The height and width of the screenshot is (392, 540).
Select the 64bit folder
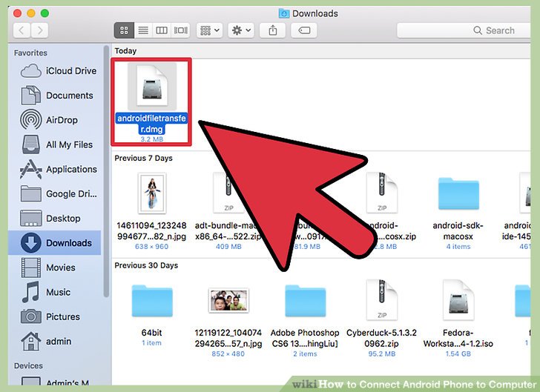pyautogui.click(x=152, y=301)
